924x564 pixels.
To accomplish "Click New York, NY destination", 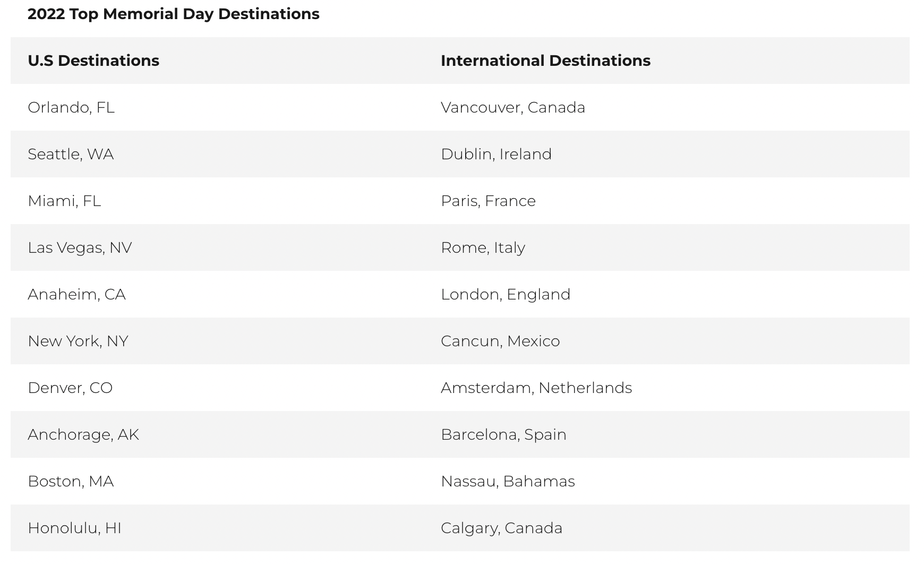I will coord(78,341).
